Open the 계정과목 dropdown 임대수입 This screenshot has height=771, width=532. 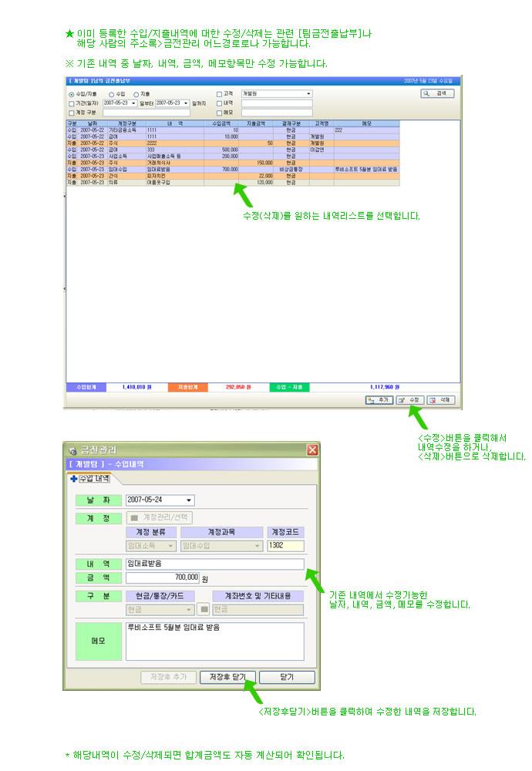[x=221, y=546]
